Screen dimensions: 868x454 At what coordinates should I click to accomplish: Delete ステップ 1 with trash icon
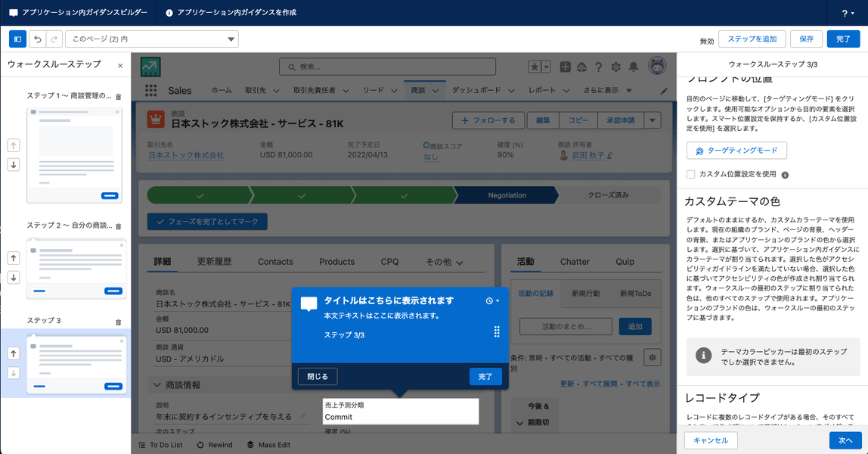pos(118,96)
